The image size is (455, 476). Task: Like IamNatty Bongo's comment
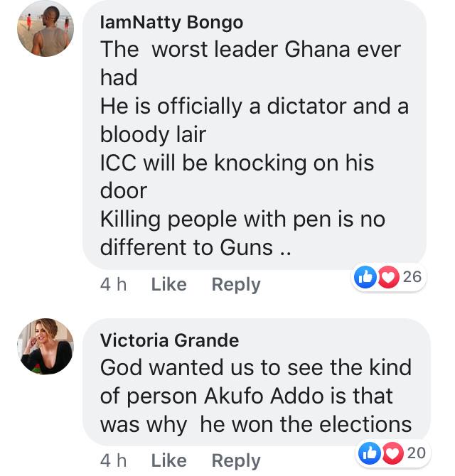[169, 284]
